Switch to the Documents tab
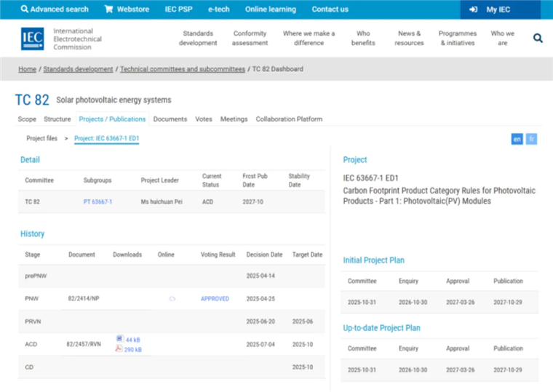This screenshot has height=392, width=553. 170,119
